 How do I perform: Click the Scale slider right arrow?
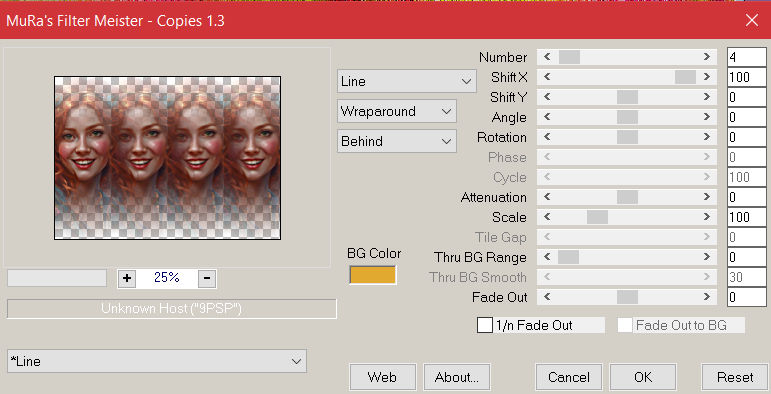[x=707, y=217]
